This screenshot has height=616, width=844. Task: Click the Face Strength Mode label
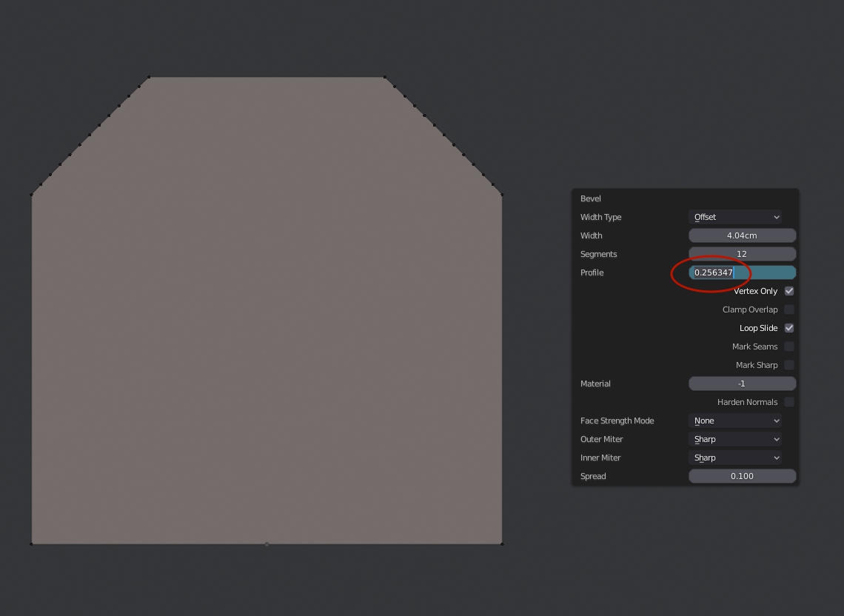tap(617, 421)
